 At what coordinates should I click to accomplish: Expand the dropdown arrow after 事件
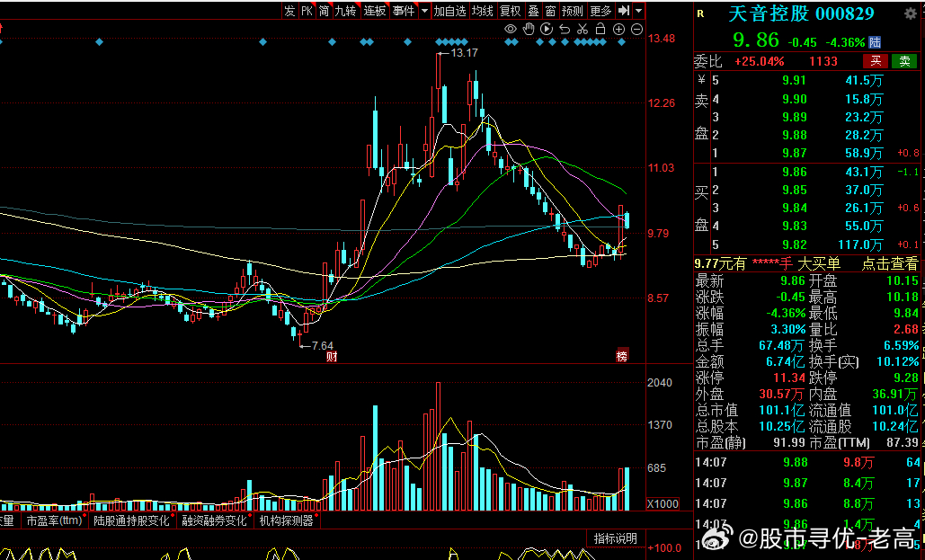click(x=424, y=11)
